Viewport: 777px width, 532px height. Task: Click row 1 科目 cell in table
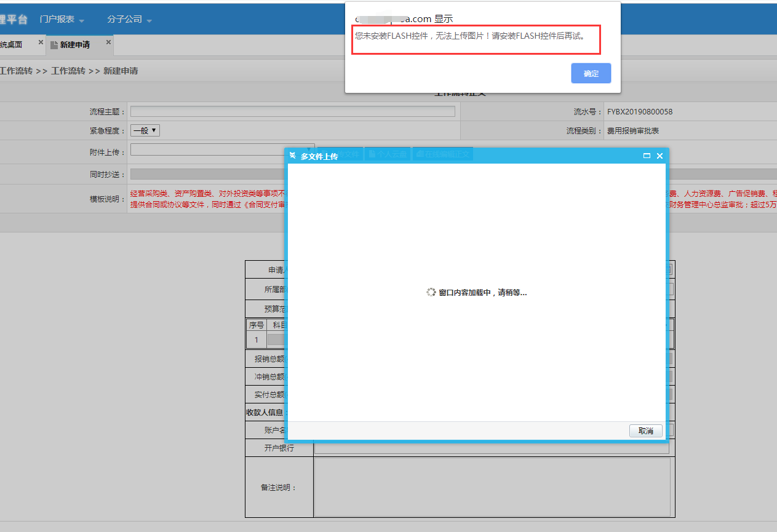point(277,339)
